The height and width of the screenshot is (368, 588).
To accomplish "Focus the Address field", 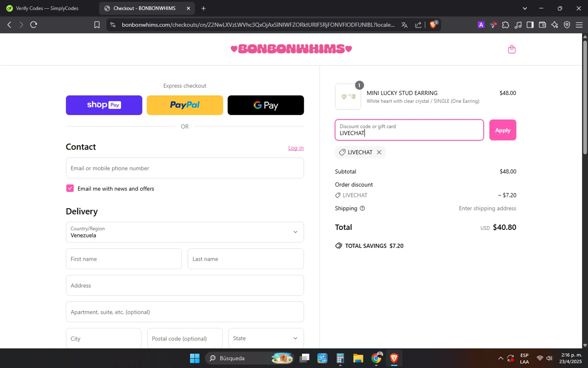I will [x=185, y=285].
